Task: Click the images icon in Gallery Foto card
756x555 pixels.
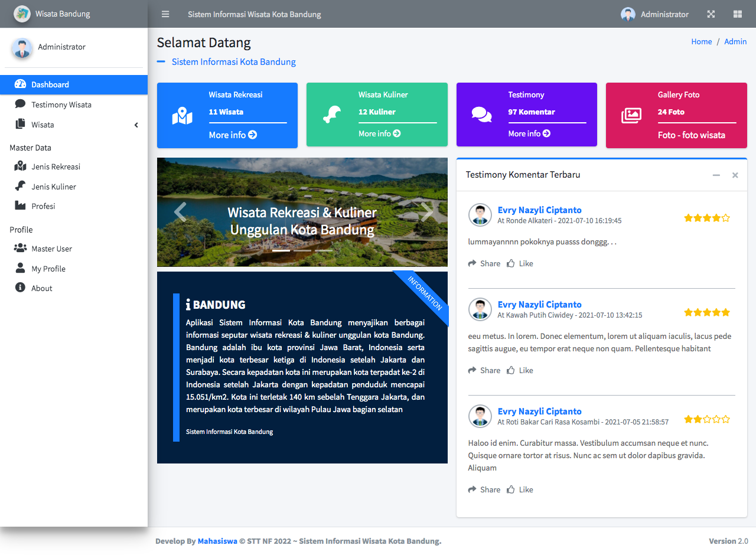Action: coord(631,115)
